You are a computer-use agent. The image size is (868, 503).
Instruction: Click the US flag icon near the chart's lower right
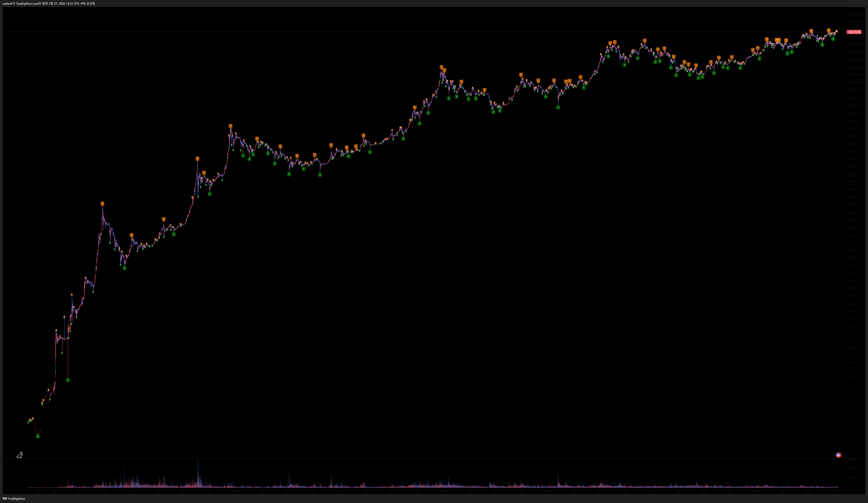[x=838, y=455]
